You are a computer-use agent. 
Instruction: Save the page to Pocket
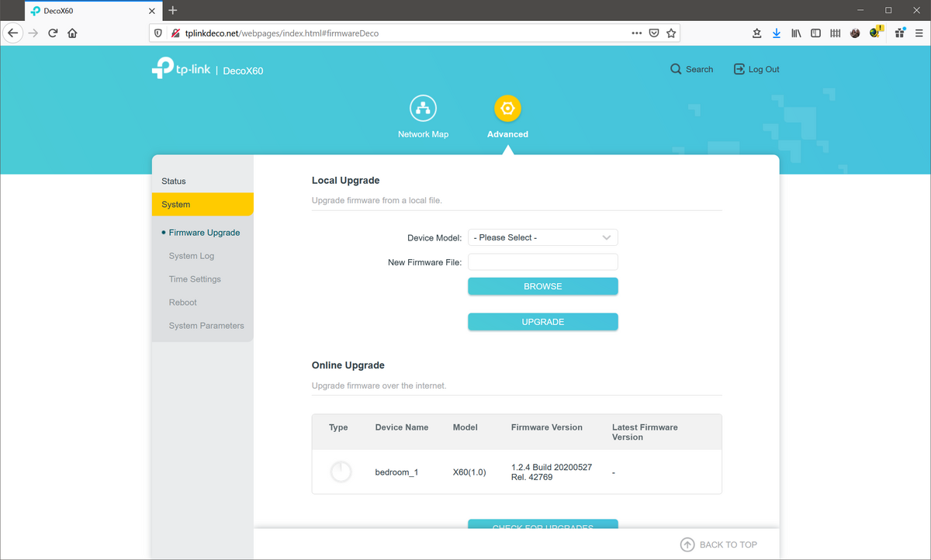654,33
